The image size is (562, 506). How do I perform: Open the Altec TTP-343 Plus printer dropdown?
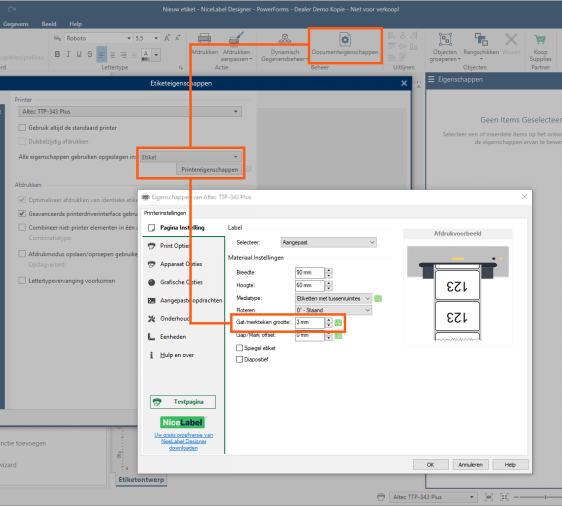(x=130, y=112)
